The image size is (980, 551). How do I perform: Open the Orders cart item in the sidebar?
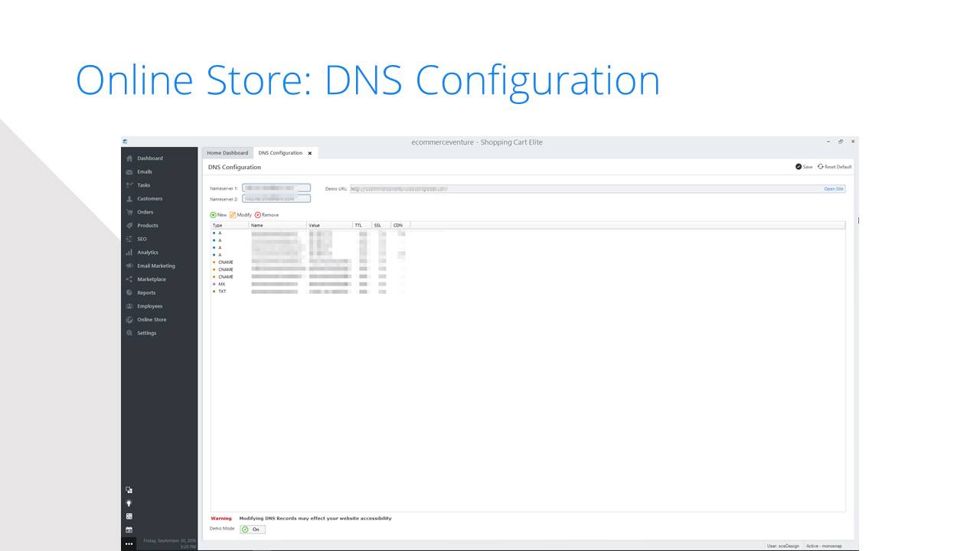(x=145, y=212)
